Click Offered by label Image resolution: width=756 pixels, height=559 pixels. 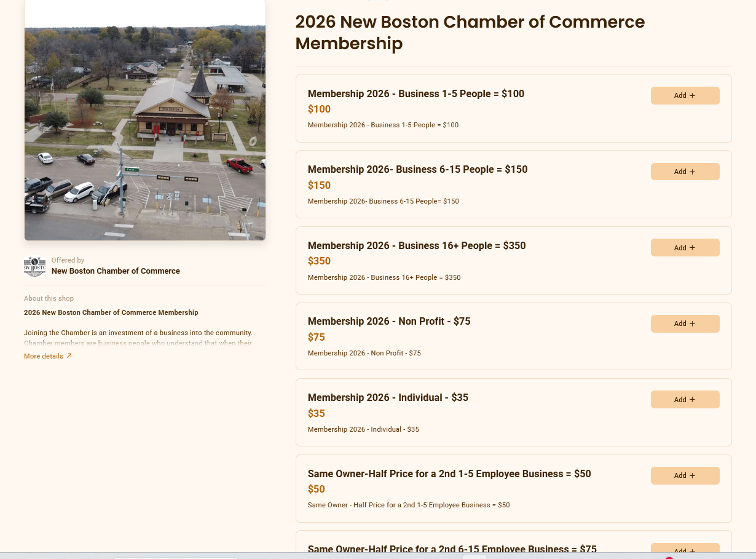pyautogui.click(x=68, y=260)
